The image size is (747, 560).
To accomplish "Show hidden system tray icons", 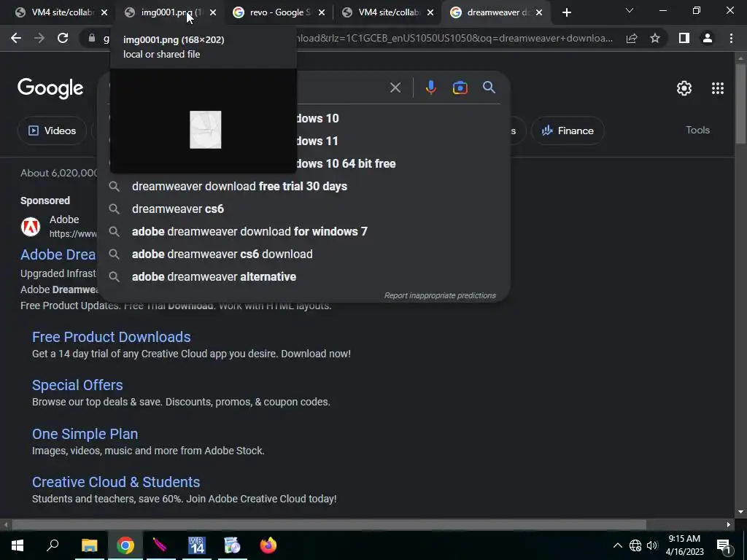I will 617,545.
